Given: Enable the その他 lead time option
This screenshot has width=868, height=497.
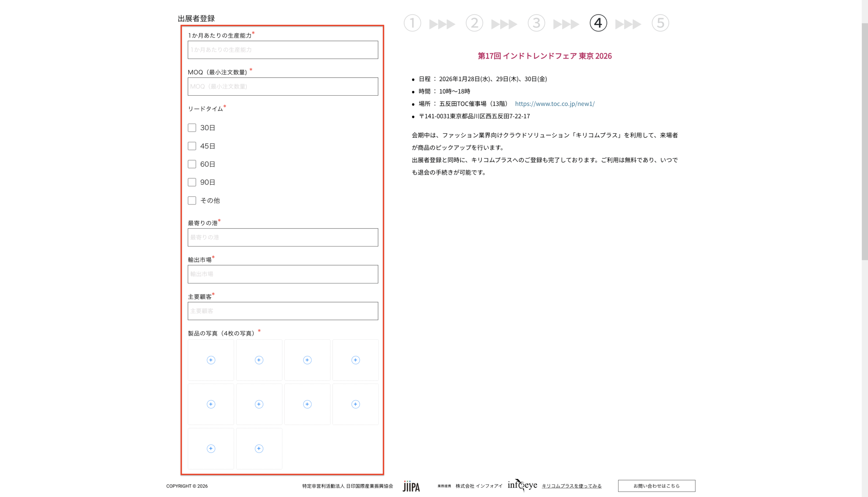Looking at the screenshot, I should tap(192, 200).
